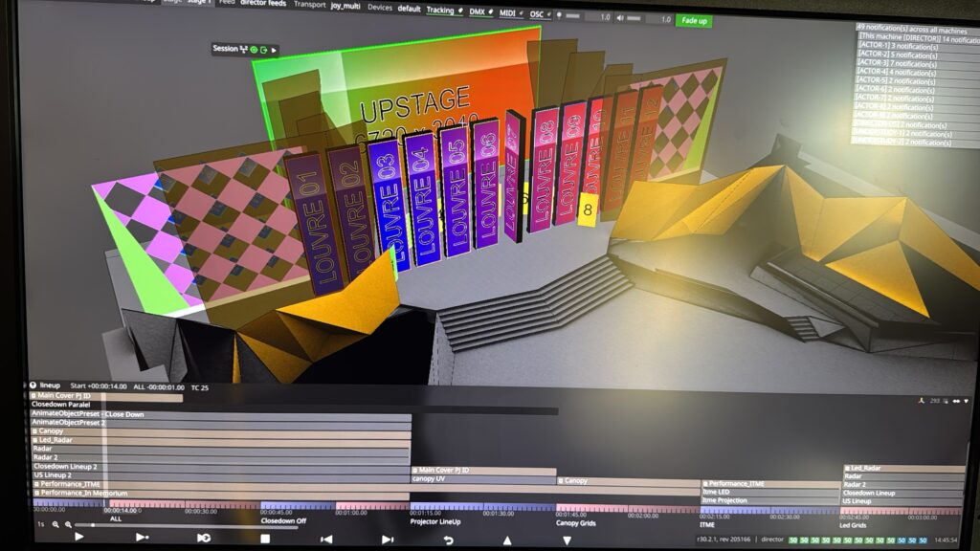Viewport: 980px width, 551px height.
Task: Adjust the master volume slider
Action: point(635,18)
